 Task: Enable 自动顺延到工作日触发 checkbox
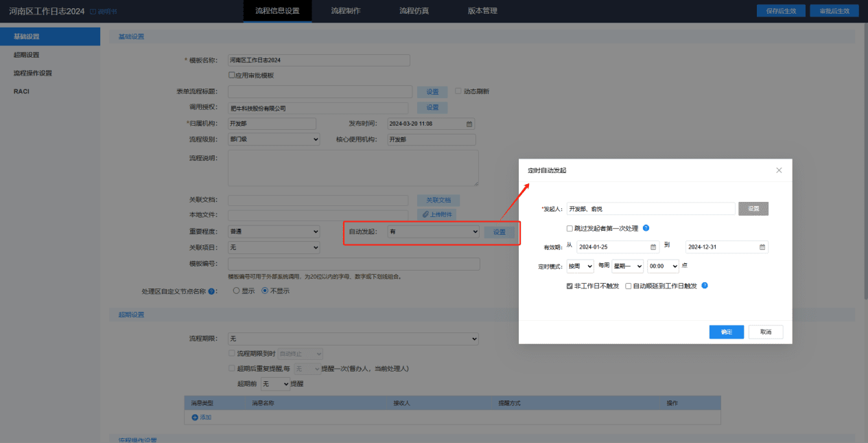coord(629,286)
